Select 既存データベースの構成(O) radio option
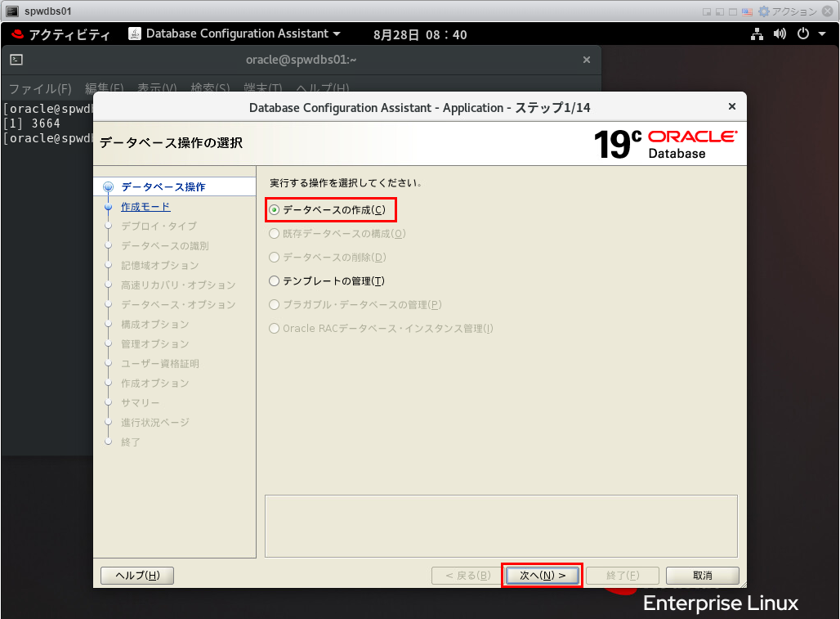840x619 pixels. pos(275,234)
